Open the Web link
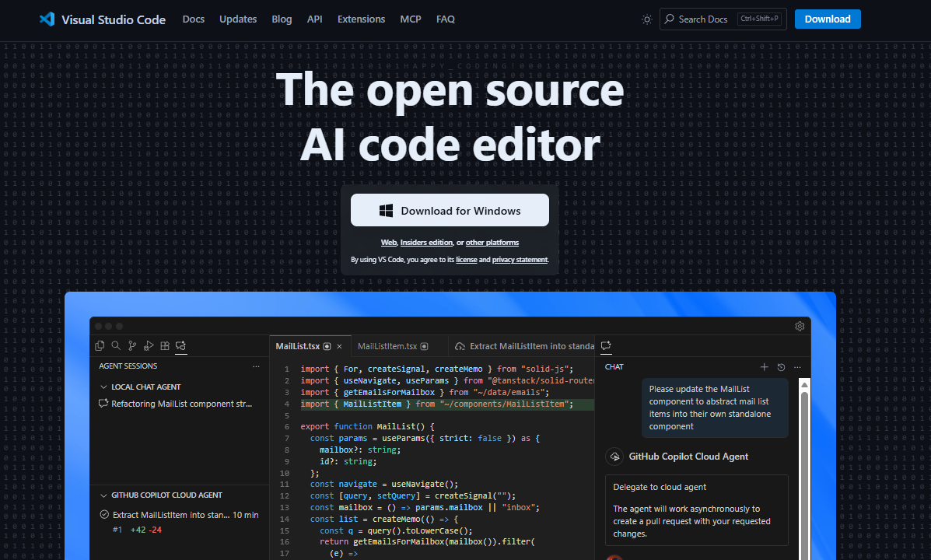 point(389,243)
